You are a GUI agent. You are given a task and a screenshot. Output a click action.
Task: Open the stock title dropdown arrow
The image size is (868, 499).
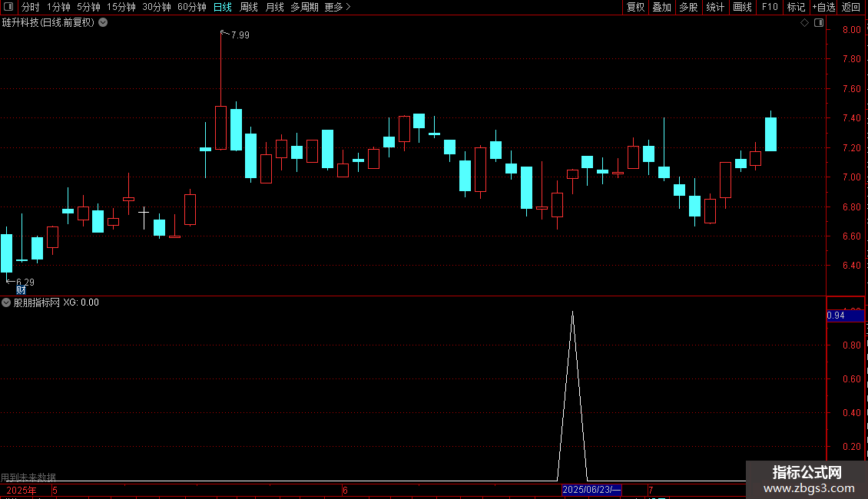point(103,23)
